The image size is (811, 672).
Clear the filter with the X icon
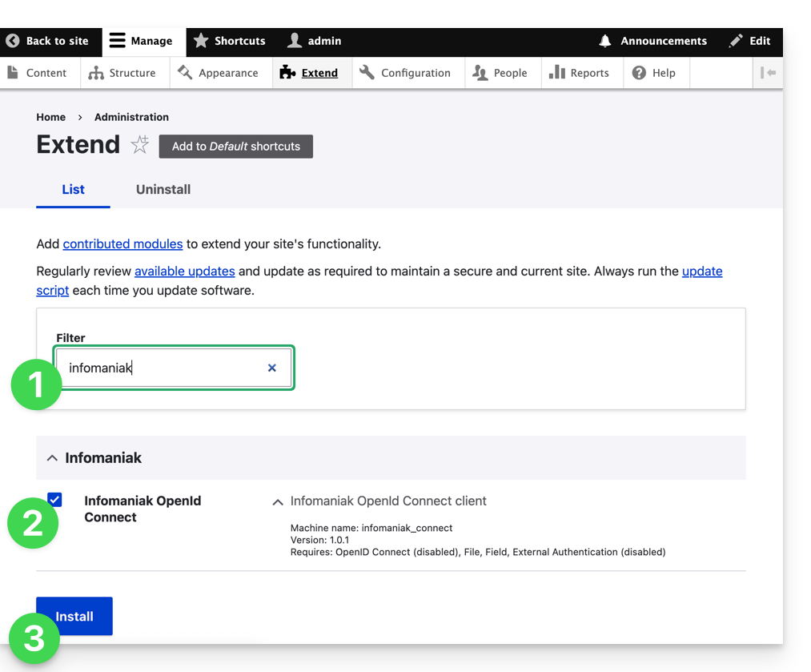(x=272, y=368)
